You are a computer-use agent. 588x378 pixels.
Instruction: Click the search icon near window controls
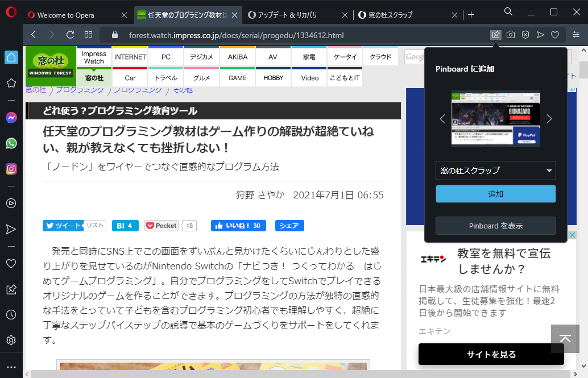(x=508, y=11)
